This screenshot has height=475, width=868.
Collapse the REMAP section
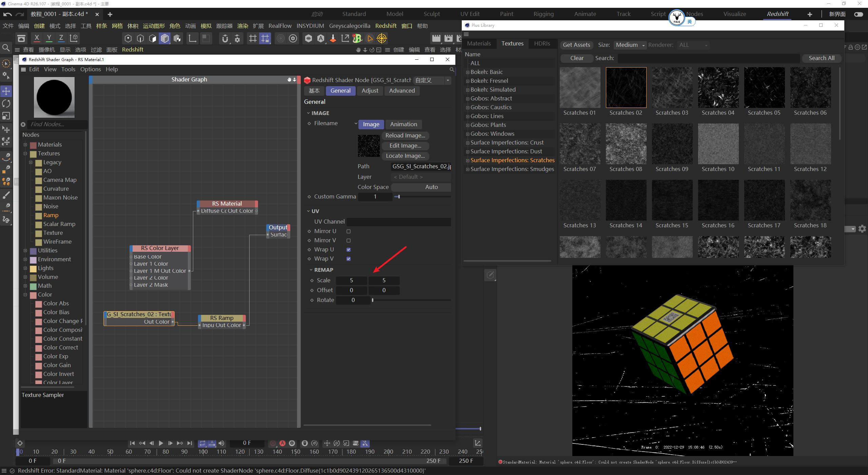[311, 270]
